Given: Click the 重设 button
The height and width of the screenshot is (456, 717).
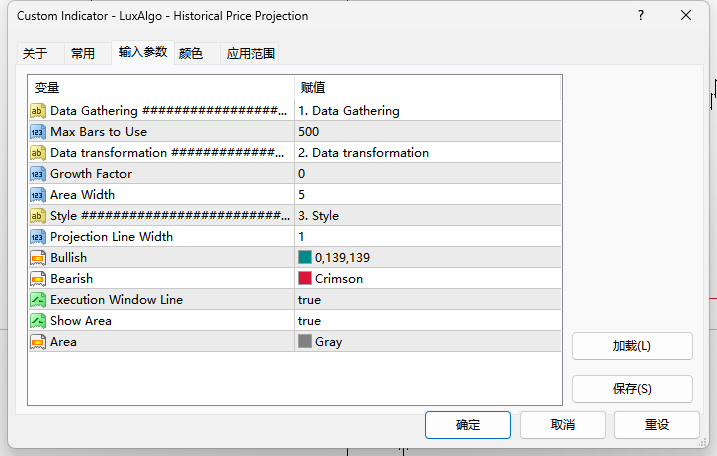Looking at the screenshot, I should (657, 425).
